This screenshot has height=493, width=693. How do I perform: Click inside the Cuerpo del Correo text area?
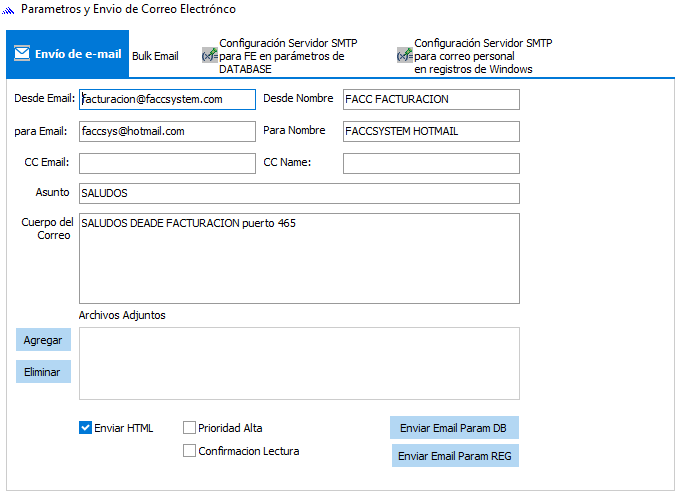[299, 258]
